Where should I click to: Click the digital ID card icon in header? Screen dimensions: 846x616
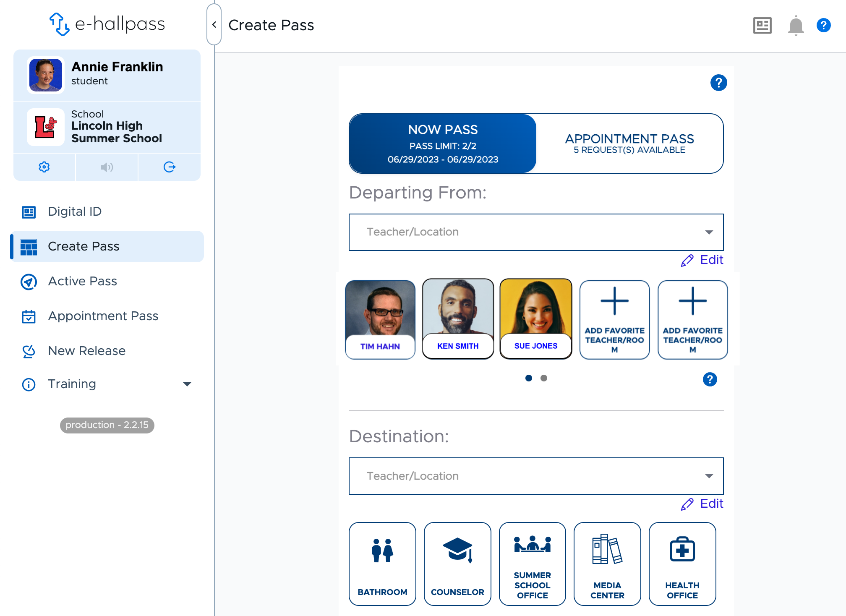pos(762,26)
